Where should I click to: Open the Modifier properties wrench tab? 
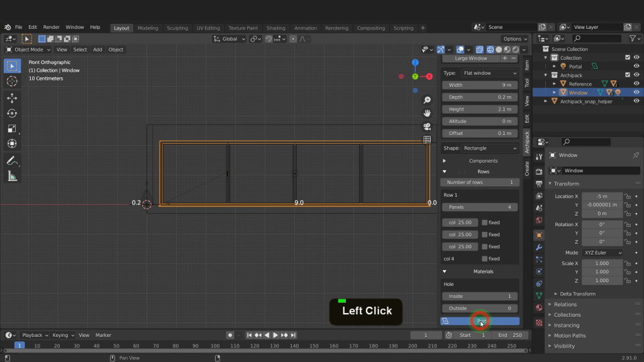tap(539, 248)
